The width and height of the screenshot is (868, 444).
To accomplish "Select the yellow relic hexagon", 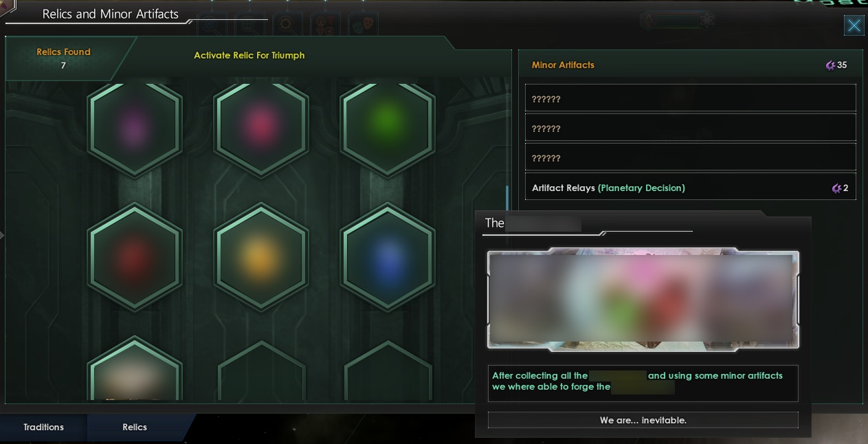I will [x=261, y=257].
